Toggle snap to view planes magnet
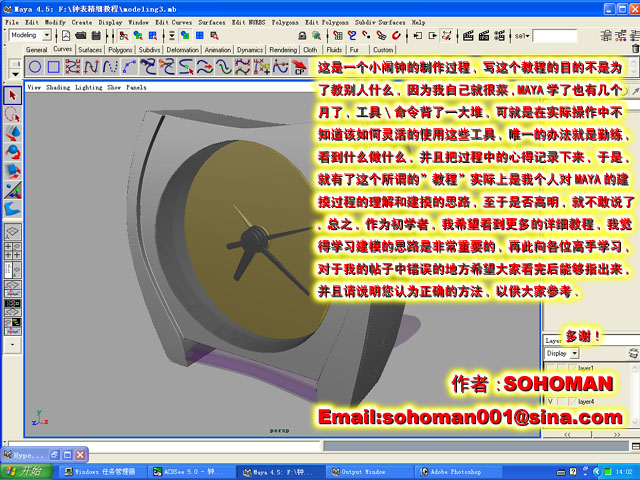 click(381, 36)
